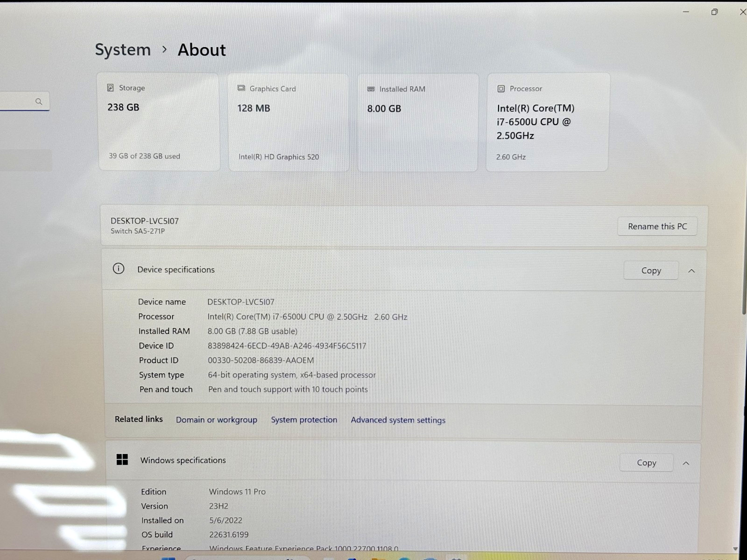747x560 pixels.
Task: Select the version 23H2 value
Action: pyautogui.click(x=218, y=506)
